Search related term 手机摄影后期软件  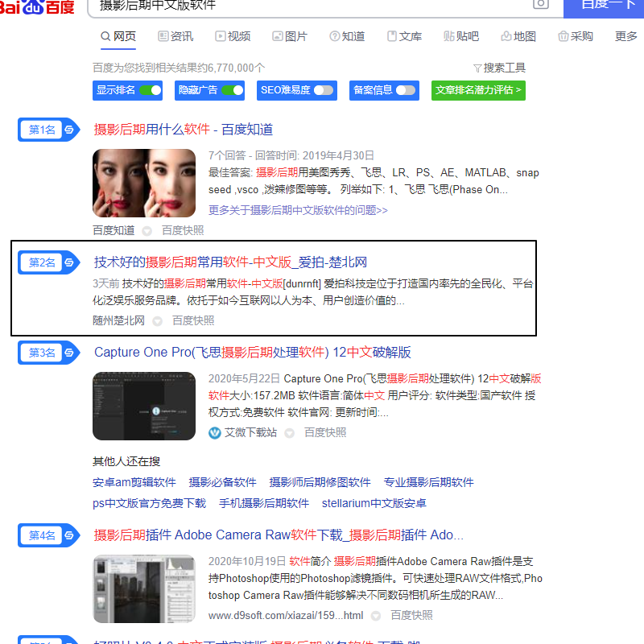[264, 503]
